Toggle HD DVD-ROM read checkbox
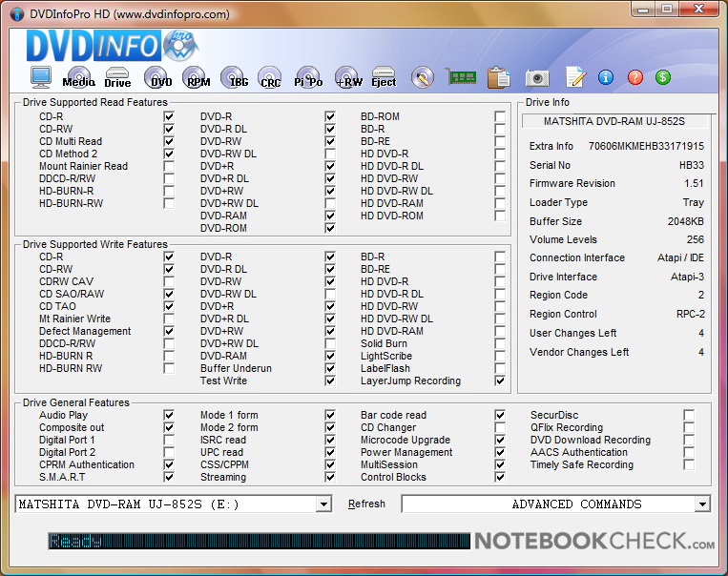The image size is (728, 576). (x=500, y=216)
